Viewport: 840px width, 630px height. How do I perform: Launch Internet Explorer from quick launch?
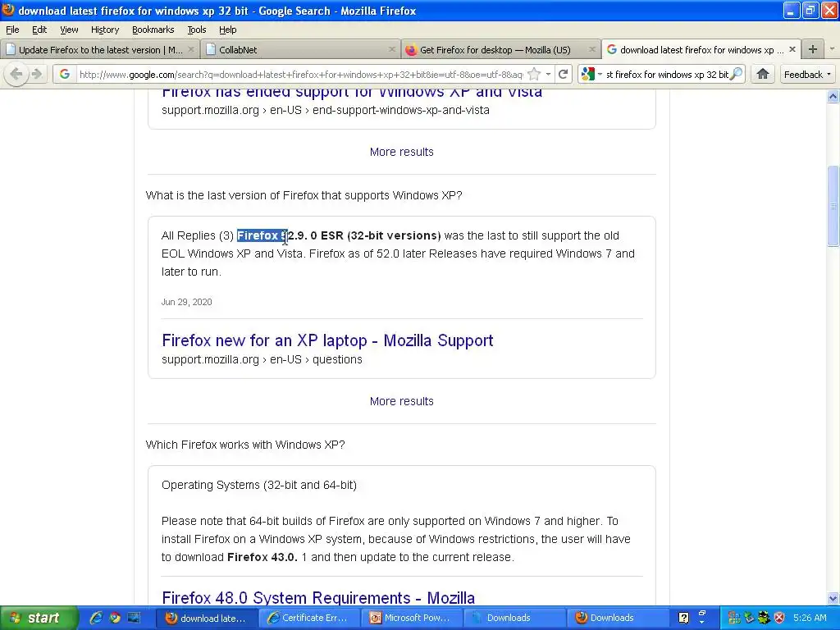(x=96, y=618)
